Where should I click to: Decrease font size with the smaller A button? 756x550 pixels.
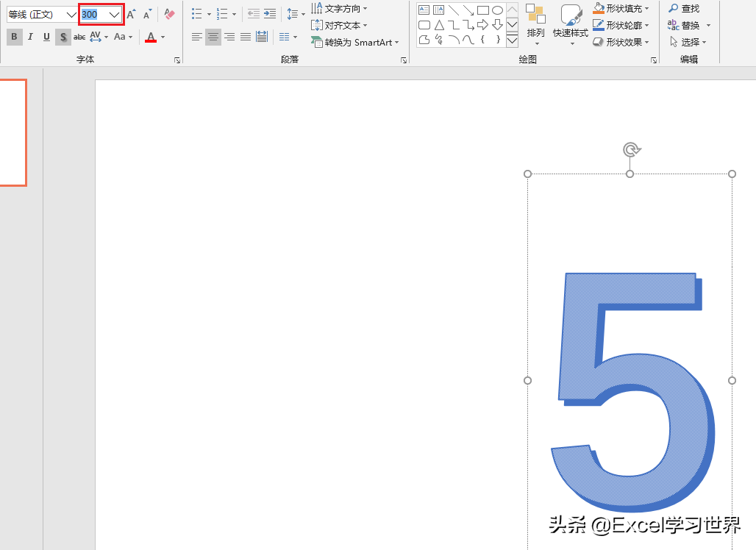(147, 15)
